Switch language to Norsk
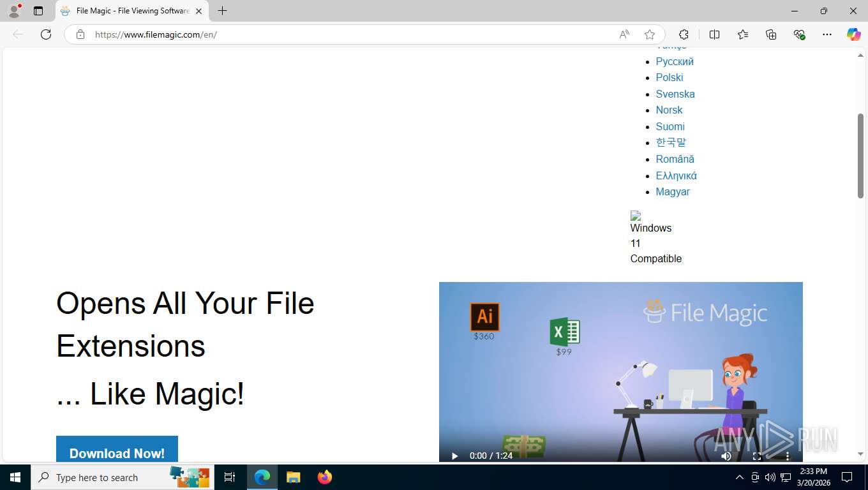 pos(669,110)
